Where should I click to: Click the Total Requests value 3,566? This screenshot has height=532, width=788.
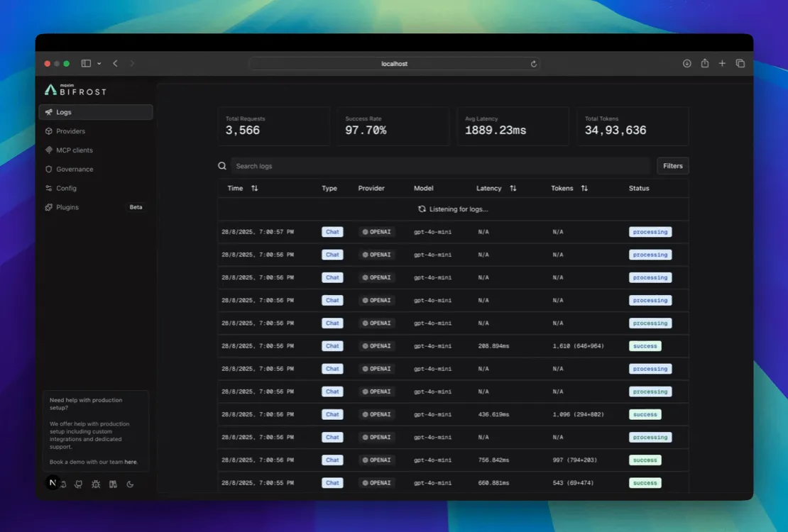[243, 130]
